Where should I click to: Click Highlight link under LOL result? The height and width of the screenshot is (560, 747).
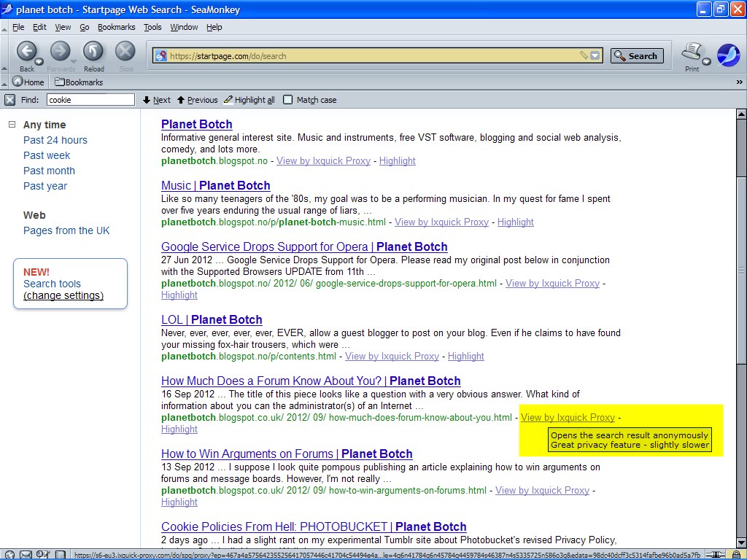(466, 356)
